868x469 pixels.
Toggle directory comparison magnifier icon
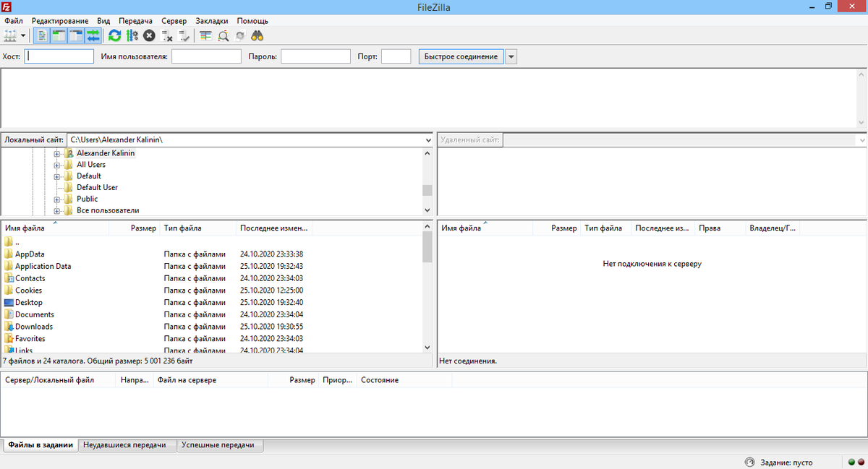click(223, 35)
